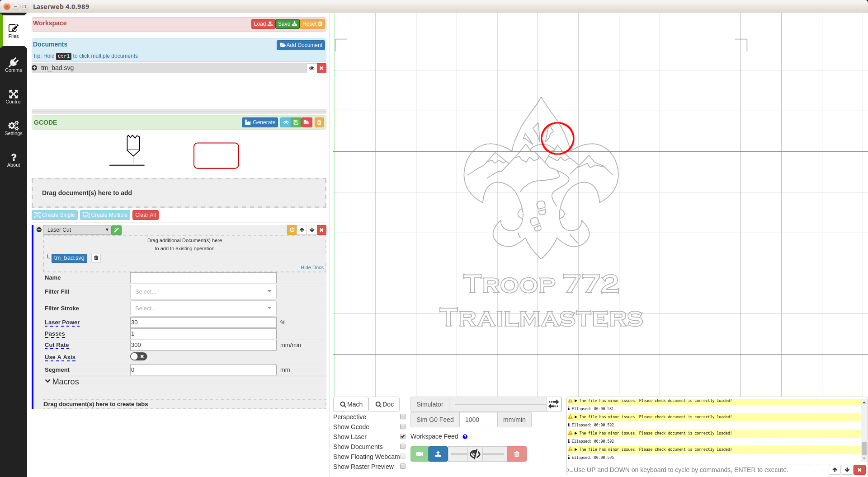Viewport: 868px width, 477px height.
Task: Adjust the workspace feed opacity slider
Action: point(477,454)
